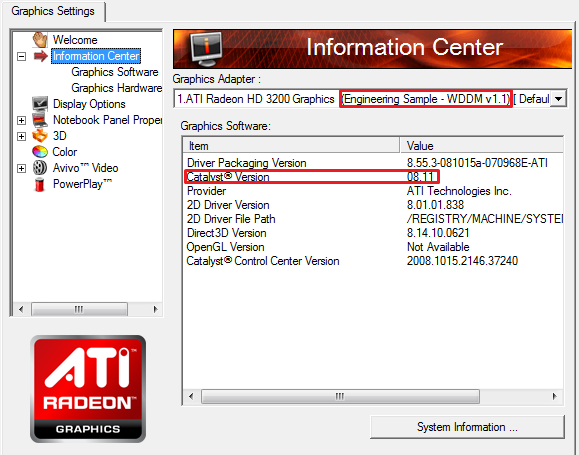Click the PowerPlay battery icon
Screen dimensions: 579x455
click(40, 184)
